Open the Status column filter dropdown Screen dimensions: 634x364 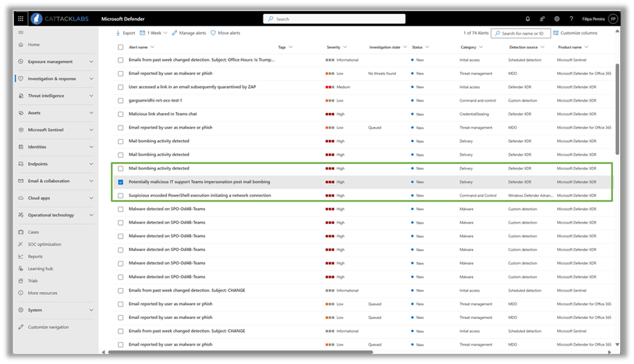click(427, 48)
